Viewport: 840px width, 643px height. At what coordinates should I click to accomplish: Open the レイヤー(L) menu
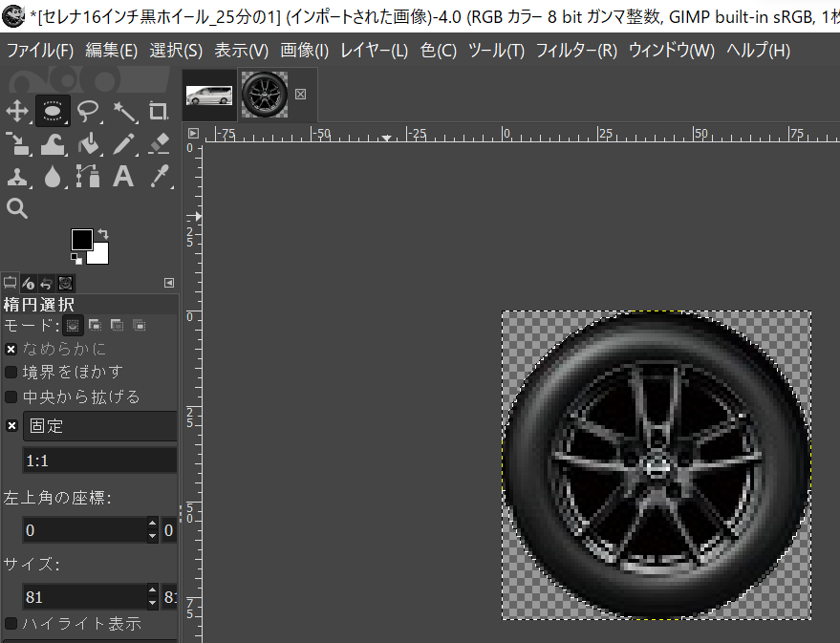pyautogui.click(x=374, y=51)
